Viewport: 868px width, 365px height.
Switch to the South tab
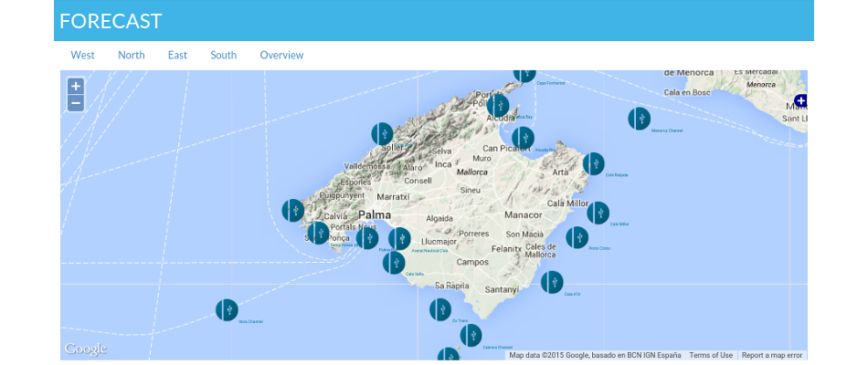point(224,56)
